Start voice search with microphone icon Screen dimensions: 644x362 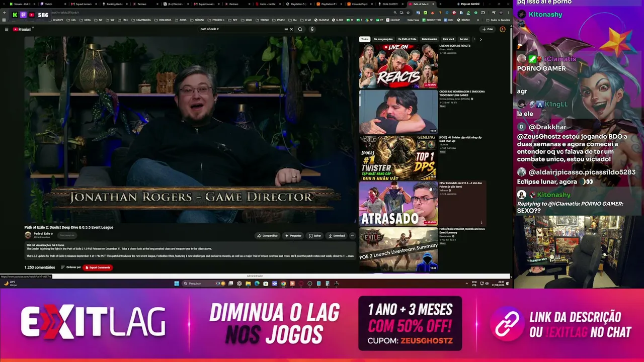312,29
